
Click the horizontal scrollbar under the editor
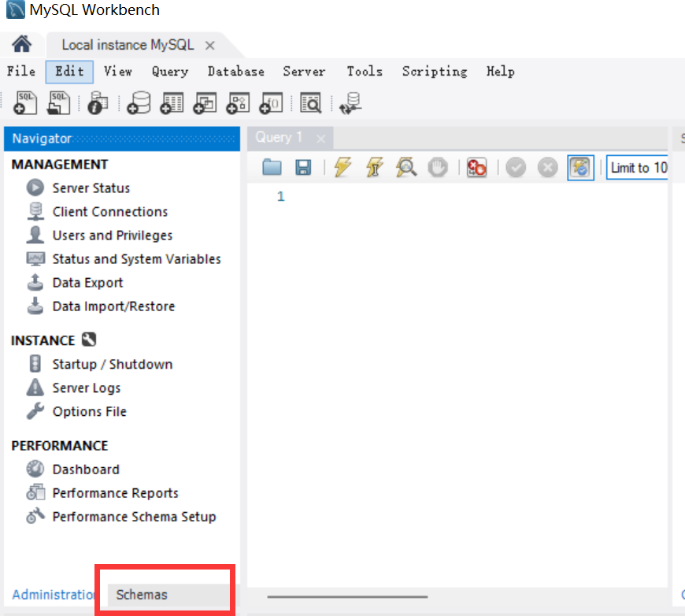click(x=348, y=596)
